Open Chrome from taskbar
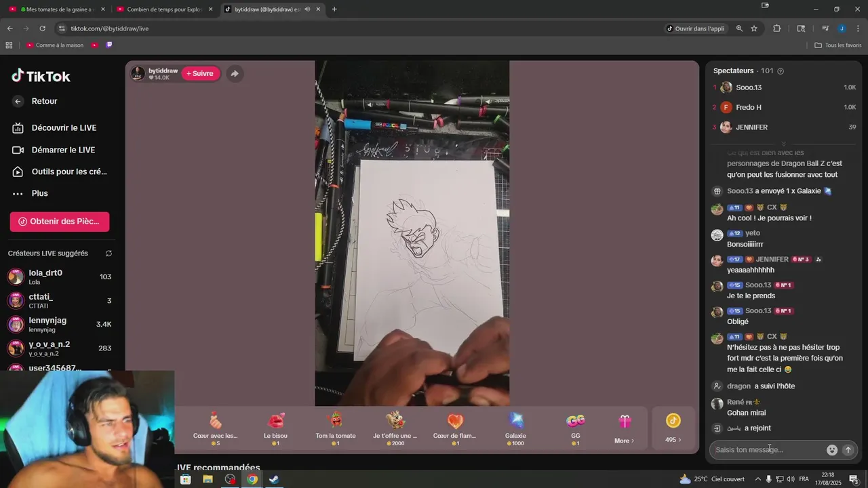Viewport: 868px width, 488px height. (x=252, y=479)
